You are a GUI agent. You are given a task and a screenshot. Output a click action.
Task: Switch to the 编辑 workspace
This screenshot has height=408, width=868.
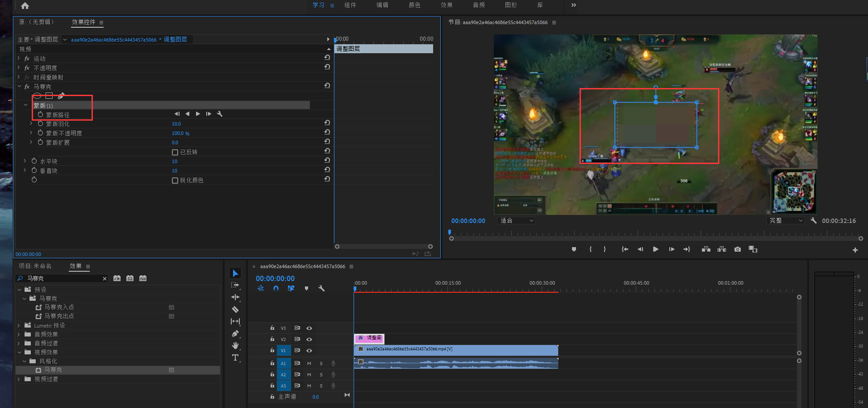(382, 5)
